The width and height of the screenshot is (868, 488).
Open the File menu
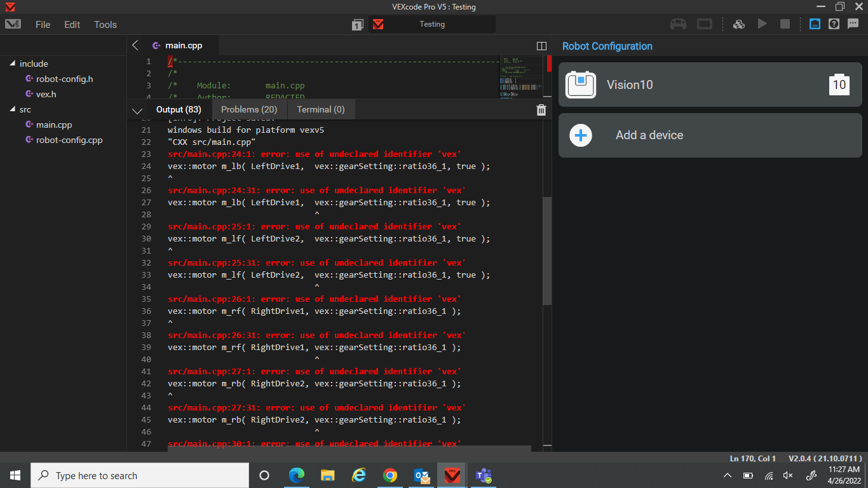click(x=43, y=25)
